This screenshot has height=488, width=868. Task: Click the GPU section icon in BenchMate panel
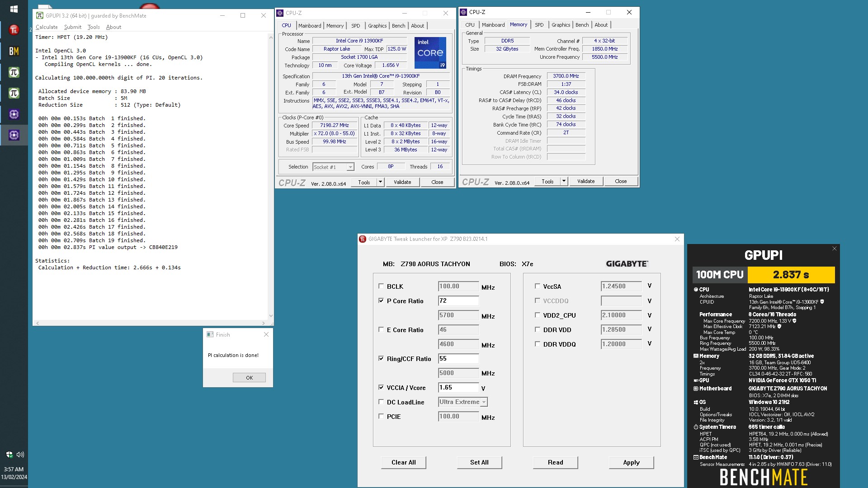(696, 380)
